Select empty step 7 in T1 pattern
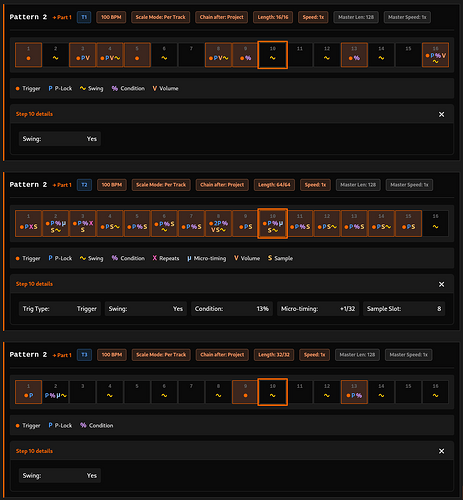The width and height of the screenshot is (463, 500). point(191,55)
